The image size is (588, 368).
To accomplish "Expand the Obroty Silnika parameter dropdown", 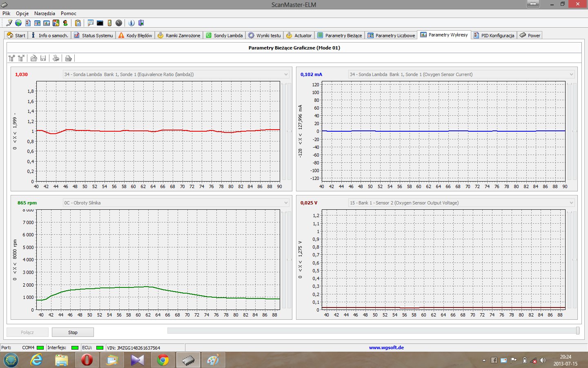I will coord(286,203).
